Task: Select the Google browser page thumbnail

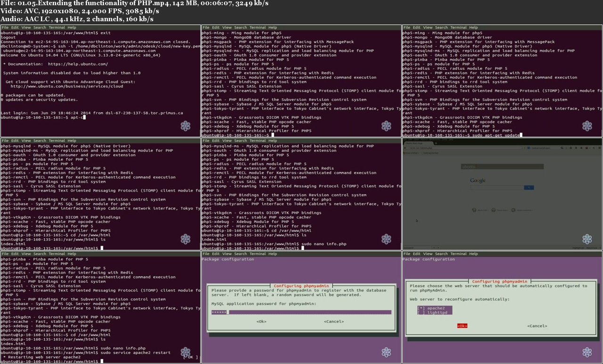Action: pyautogui.click(x=502, y=194)
